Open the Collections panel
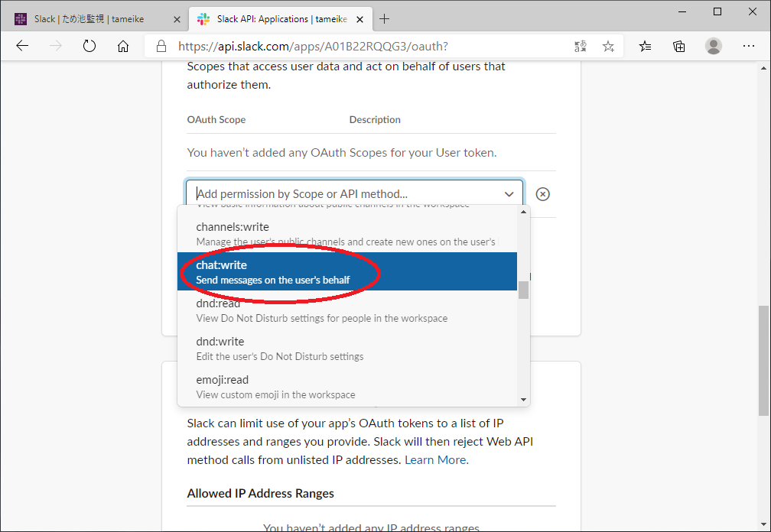 [x=679, y=47]
